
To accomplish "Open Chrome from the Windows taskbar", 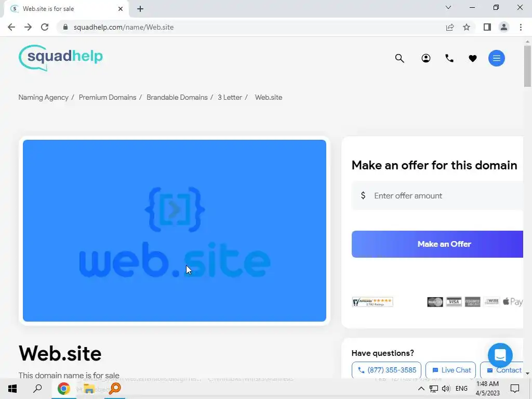I will pos(63,389).
